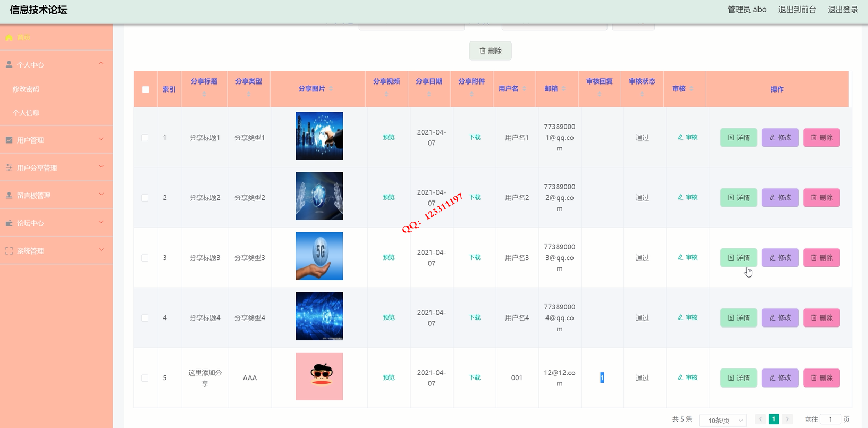This screenshot has height=428, width=868.
Task: Click the cartoon monkey thumbnail image
Action: click(x=319, y=376)
